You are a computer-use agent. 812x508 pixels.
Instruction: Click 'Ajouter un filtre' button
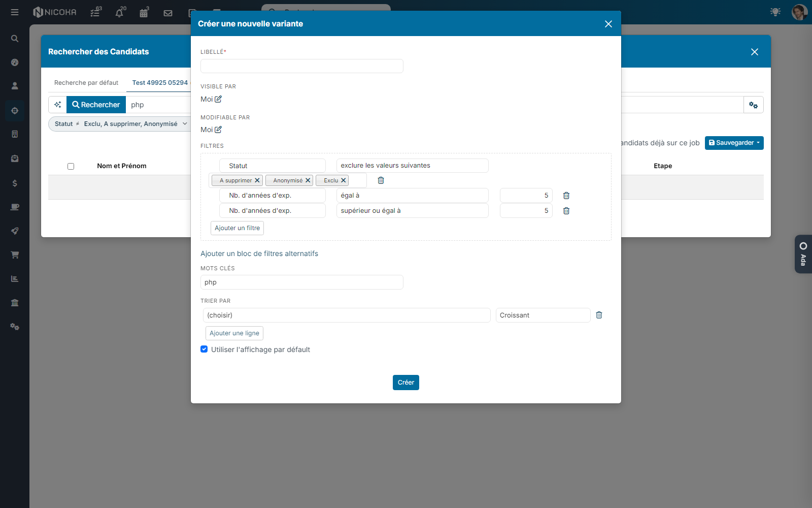point(237,228)
